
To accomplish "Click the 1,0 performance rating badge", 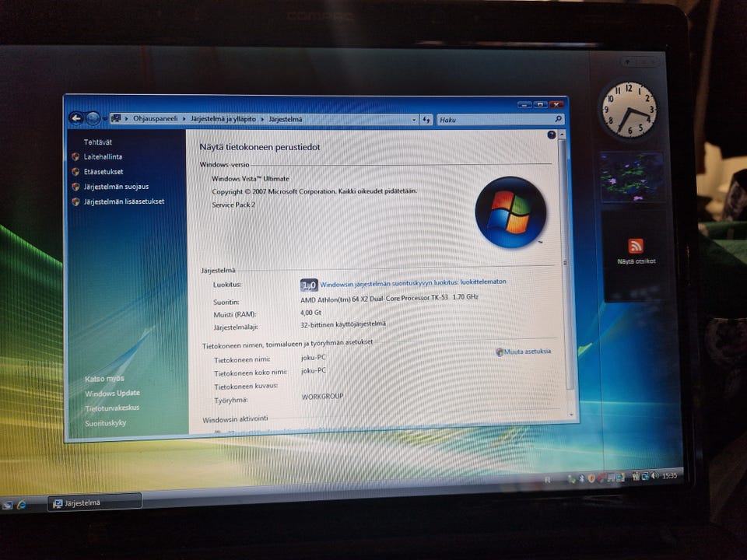I will 309,285.
